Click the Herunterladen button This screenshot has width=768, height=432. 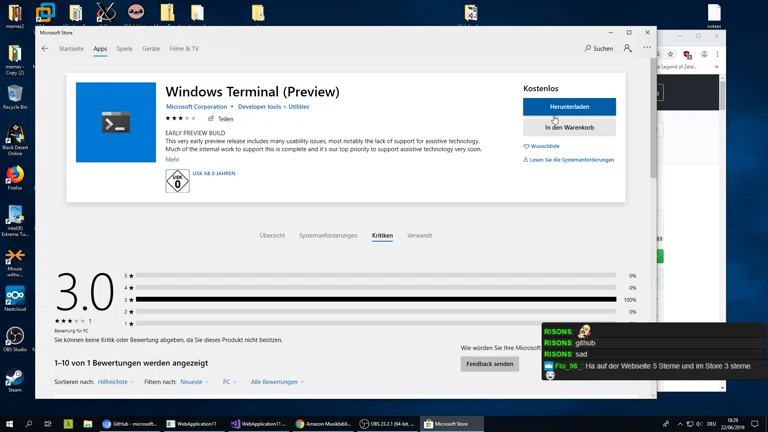pos(569,107)
